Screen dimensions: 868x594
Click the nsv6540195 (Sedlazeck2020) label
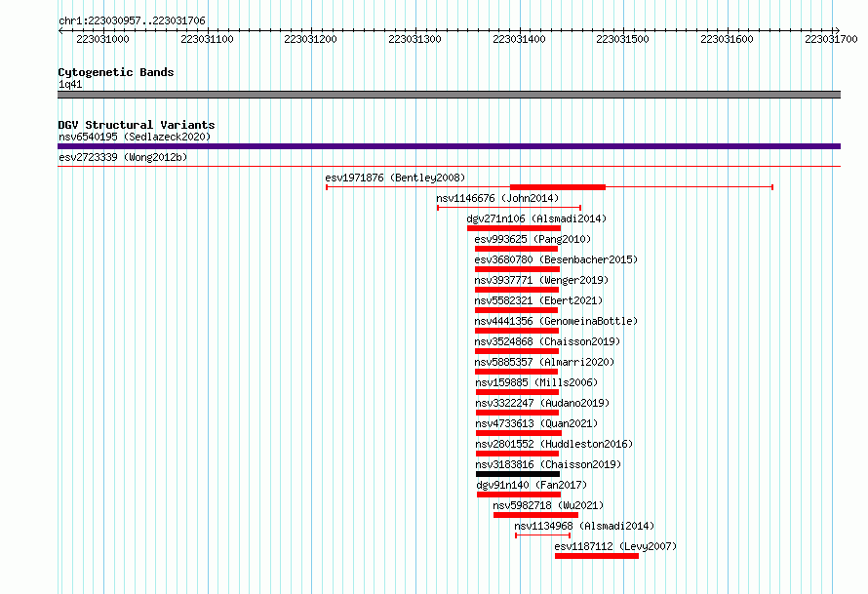click(x=135, y=137)
